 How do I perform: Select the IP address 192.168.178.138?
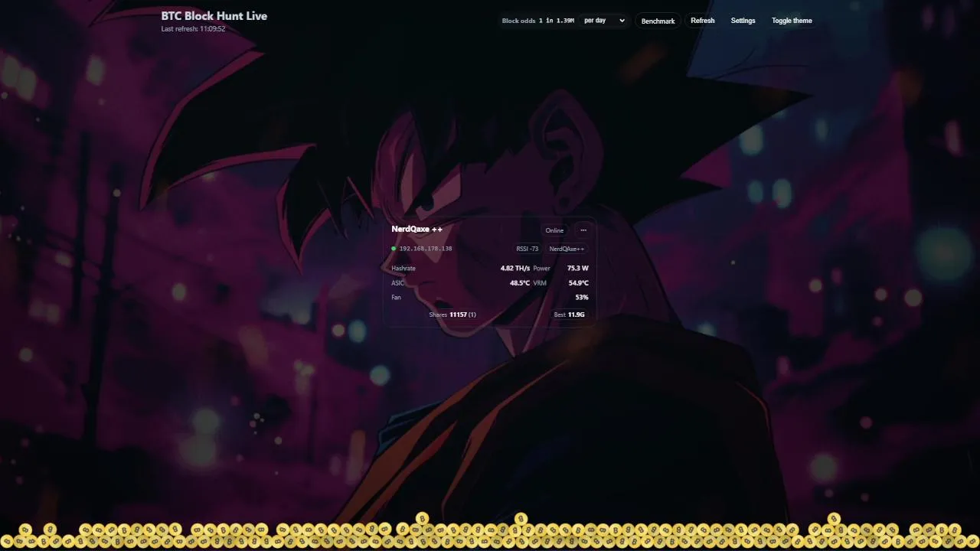coord(426,249)
